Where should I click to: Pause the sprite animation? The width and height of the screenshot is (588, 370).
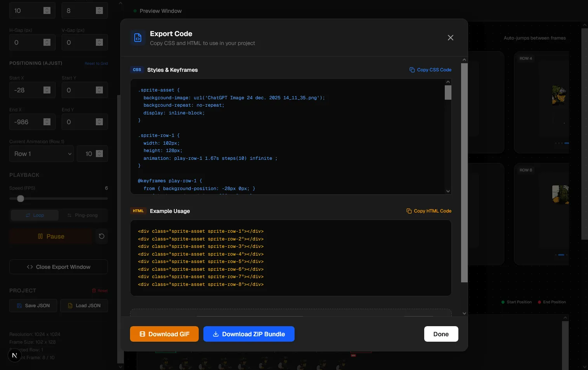[51, 236]
